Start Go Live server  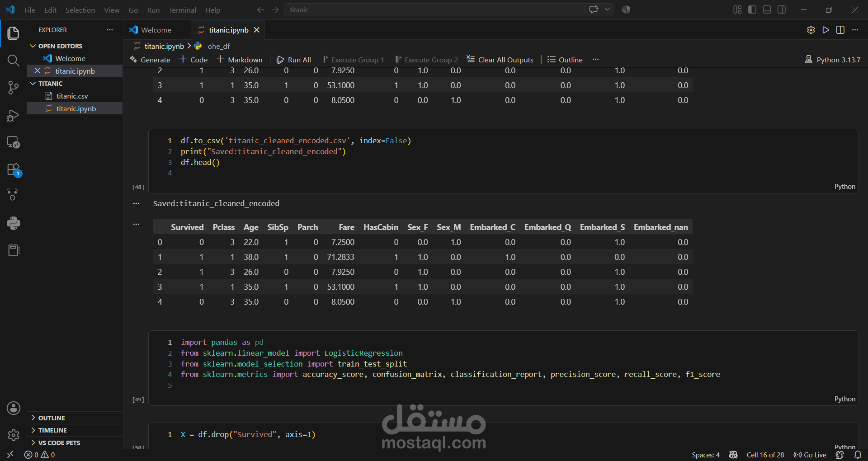pyautogui.click(x=810, y=455)
